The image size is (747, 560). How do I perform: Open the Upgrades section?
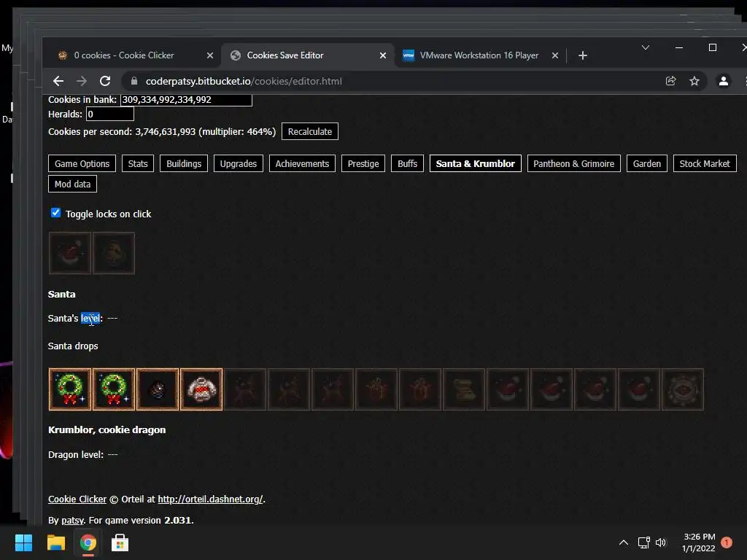click(x=239, y=163)
